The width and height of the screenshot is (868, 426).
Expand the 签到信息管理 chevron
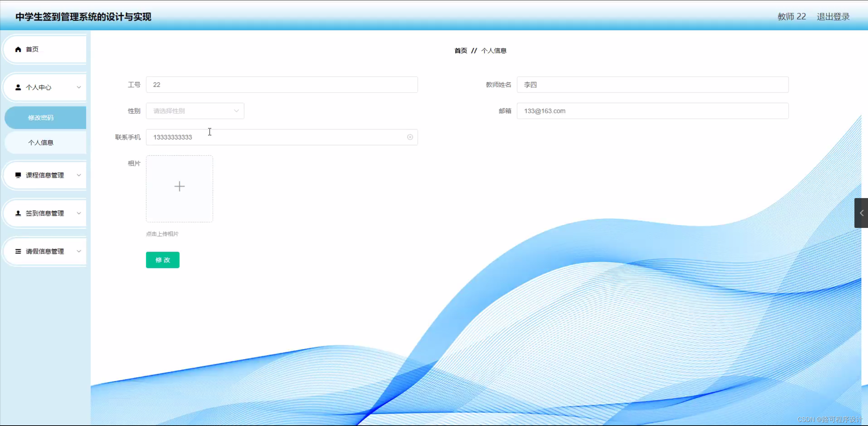click(x=79, y=213)
